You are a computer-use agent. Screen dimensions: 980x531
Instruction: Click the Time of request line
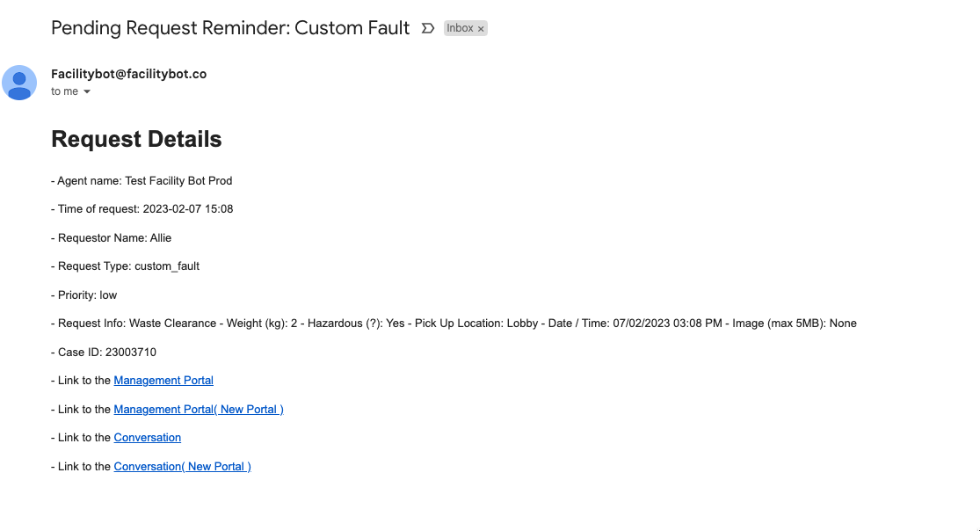click(142, 209)
